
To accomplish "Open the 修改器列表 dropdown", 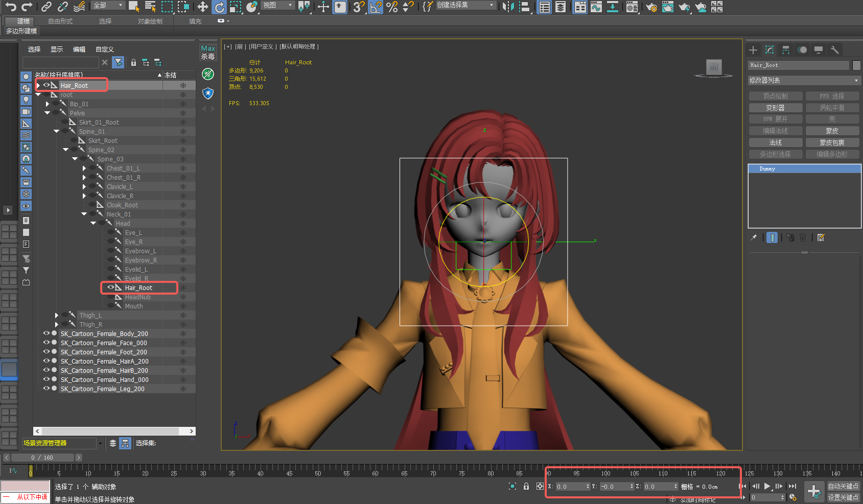I will coord(804,80).
